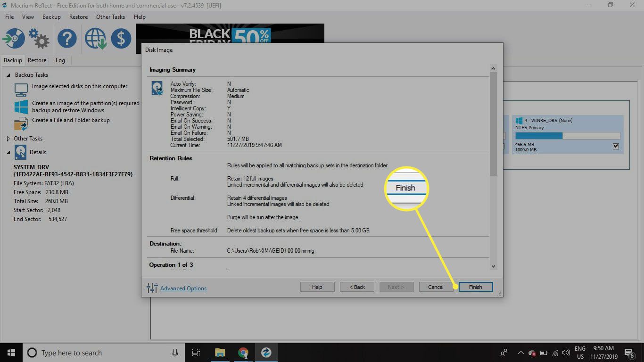This screenshot has height=362, width=644.
Task: Open the Other Tasks menu
Action: pyautogui.click(x=110, y=17)
